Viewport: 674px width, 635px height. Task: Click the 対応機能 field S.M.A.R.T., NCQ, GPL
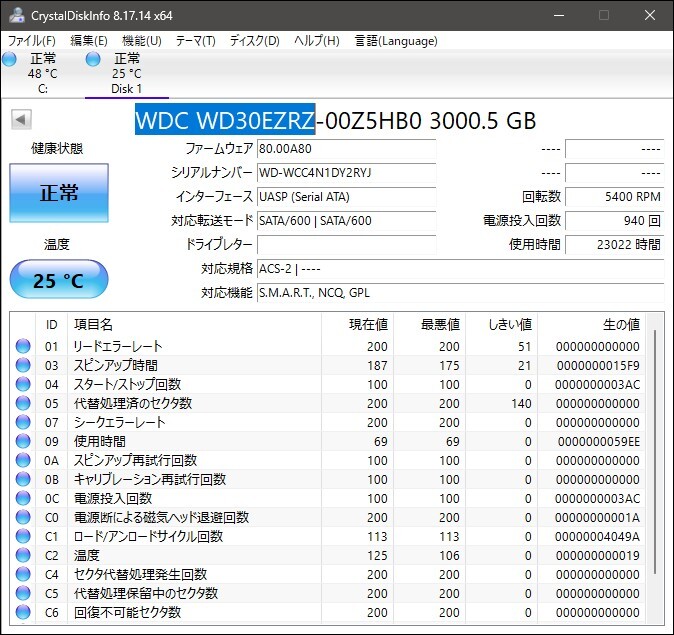(460, 293)
